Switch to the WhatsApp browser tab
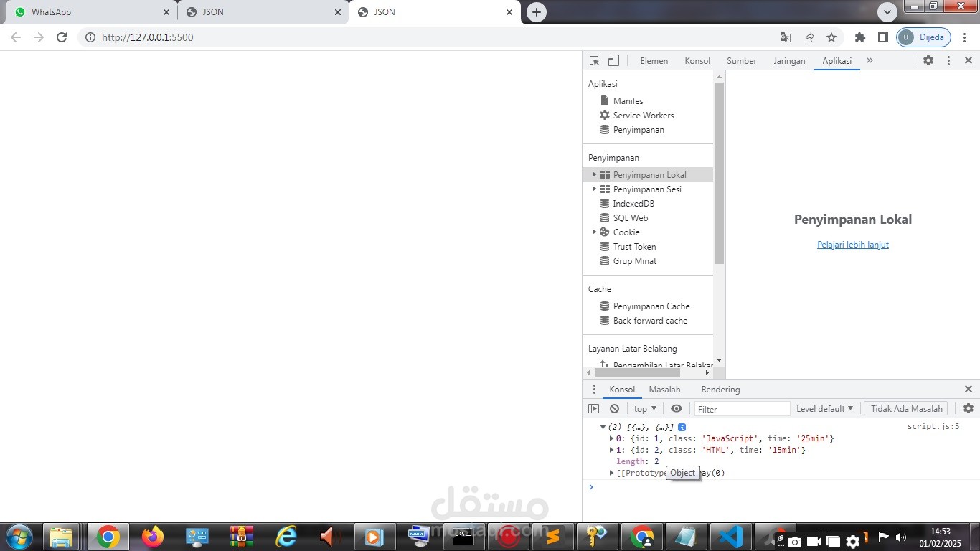 [x=92, y=12]
